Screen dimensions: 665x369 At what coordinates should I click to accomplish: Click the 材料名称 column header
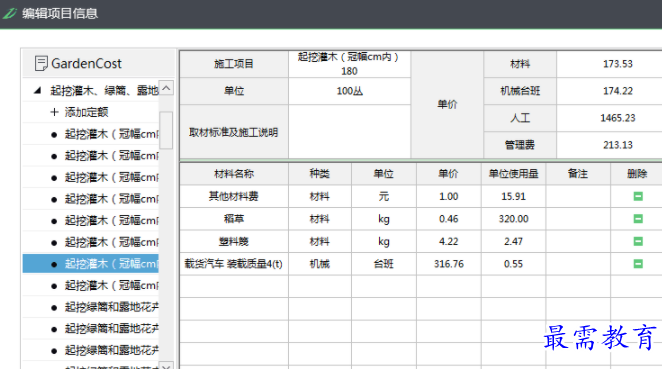click(x=234, y=174)
